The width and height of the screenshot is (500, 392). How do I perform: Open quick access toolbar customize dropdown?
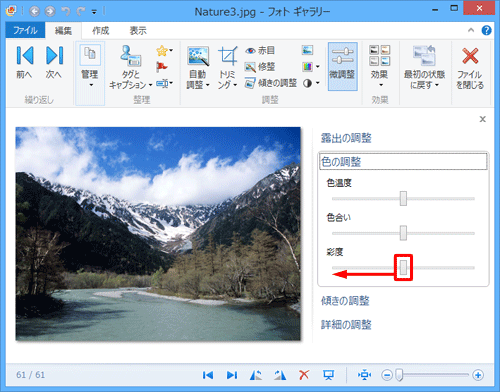94,12
